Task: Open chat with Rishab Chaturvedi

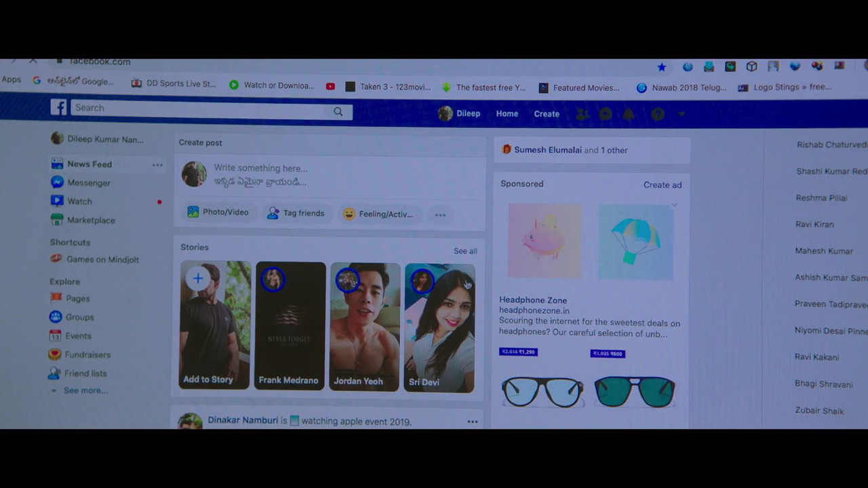Action: coord(832,144)
